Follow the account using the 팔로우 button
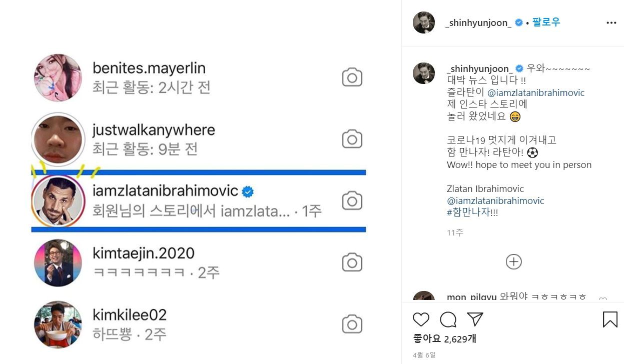624x364 pixels. 546,22
